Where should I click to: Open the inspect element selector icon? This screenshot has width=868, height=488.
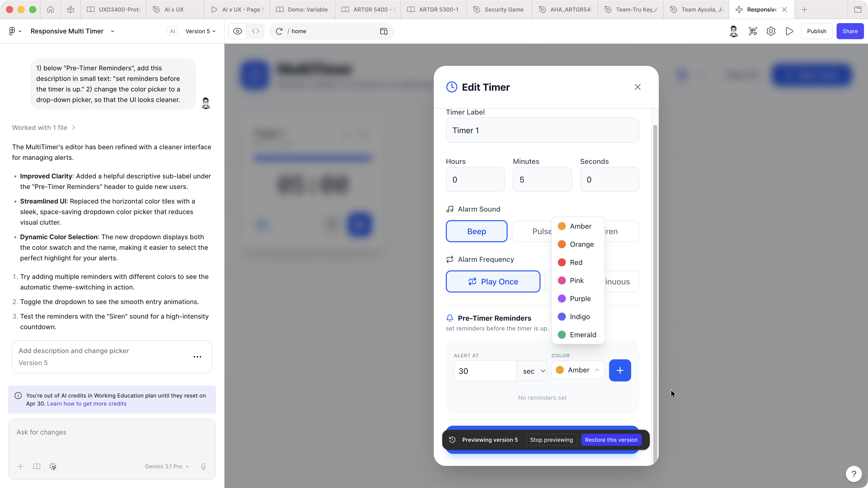[753, 31]
